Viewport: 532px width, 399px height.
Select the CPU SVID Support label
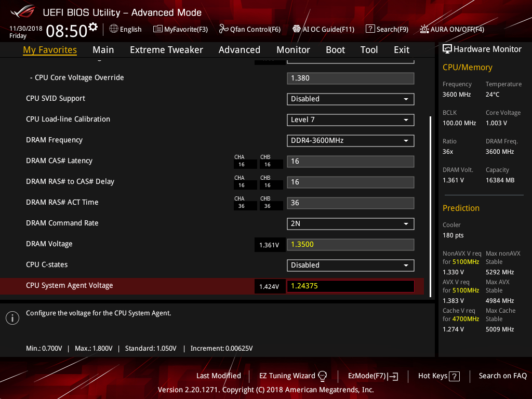[x=55, y=98]
